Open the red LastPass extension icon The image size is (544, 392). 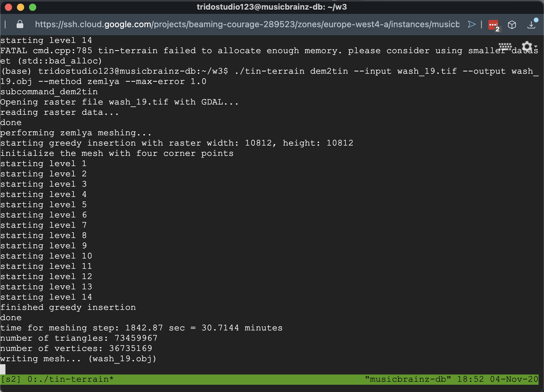[x=493, y=25]
